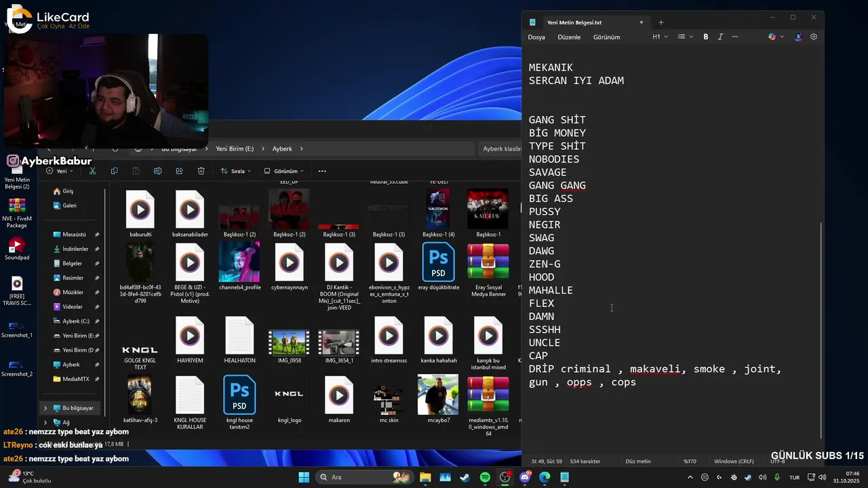Click the unsaved dot on the Notepad tab
868x488 pixels.
[642, 22]
